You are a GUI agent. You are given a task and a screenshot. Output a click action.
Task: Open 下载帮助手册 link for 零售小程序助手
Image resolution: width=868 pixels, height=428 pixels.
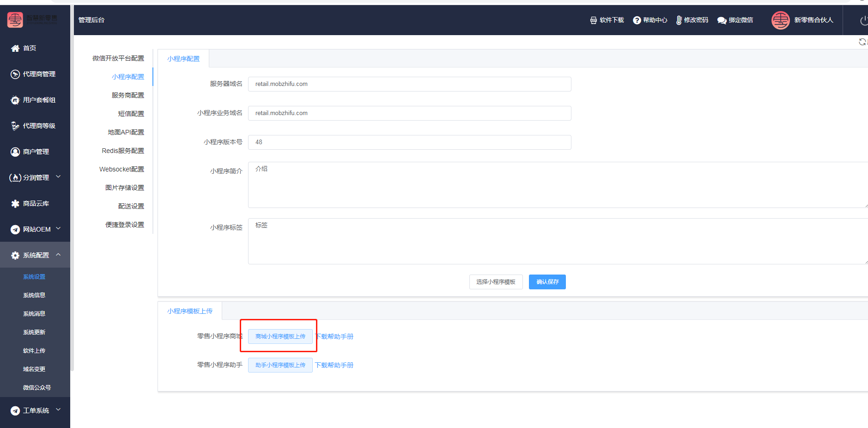334,365
